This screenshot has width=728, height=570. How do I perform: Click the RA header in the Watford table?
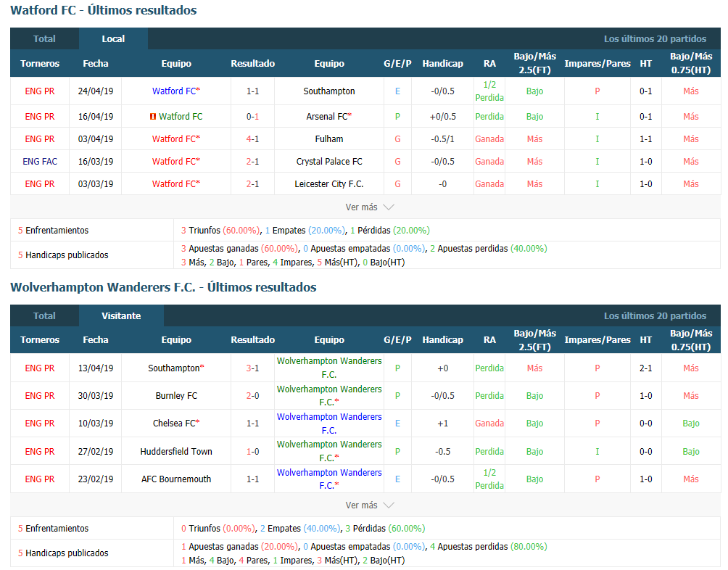(489, 64)
